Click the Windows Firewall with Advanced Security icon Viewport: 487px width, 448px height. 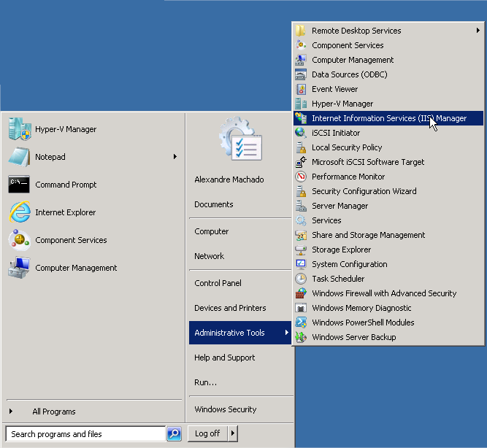point(300,293)
